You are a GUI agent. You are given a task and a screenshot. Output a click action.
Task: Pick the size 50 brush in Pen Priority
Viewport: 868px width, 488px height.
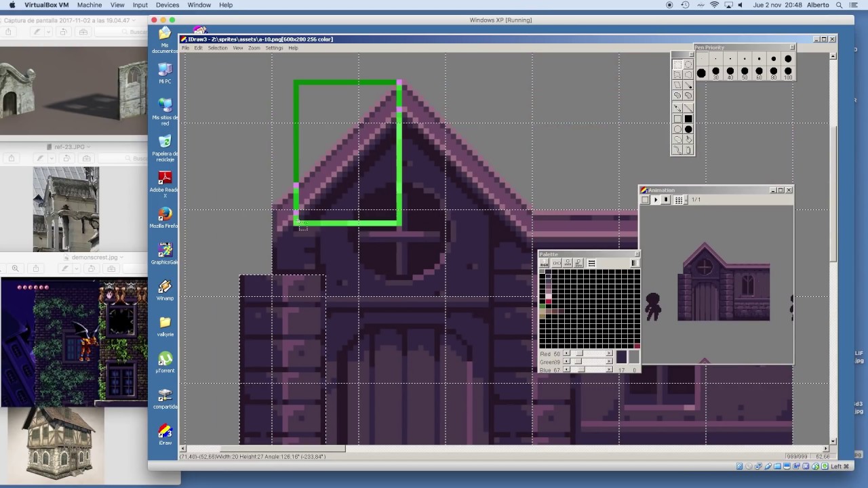coord(745,72)
